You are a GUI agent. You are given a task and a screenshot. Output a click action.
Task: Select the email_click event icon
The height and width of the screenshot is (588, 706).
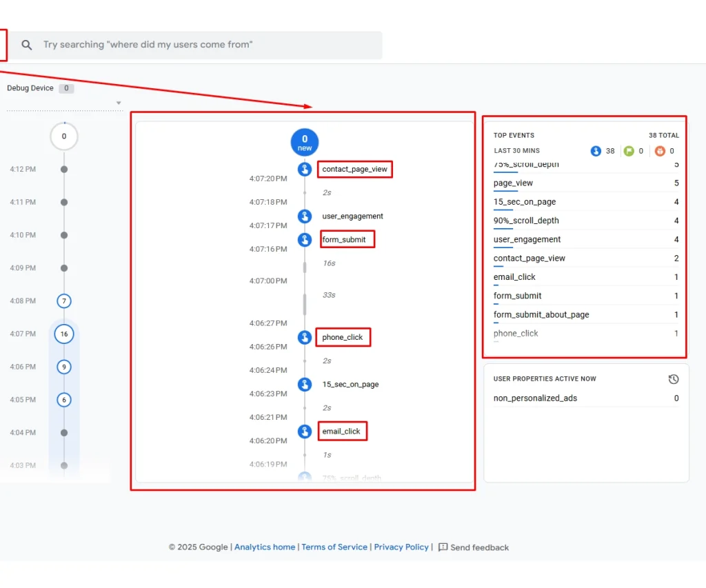coord(304,431)
